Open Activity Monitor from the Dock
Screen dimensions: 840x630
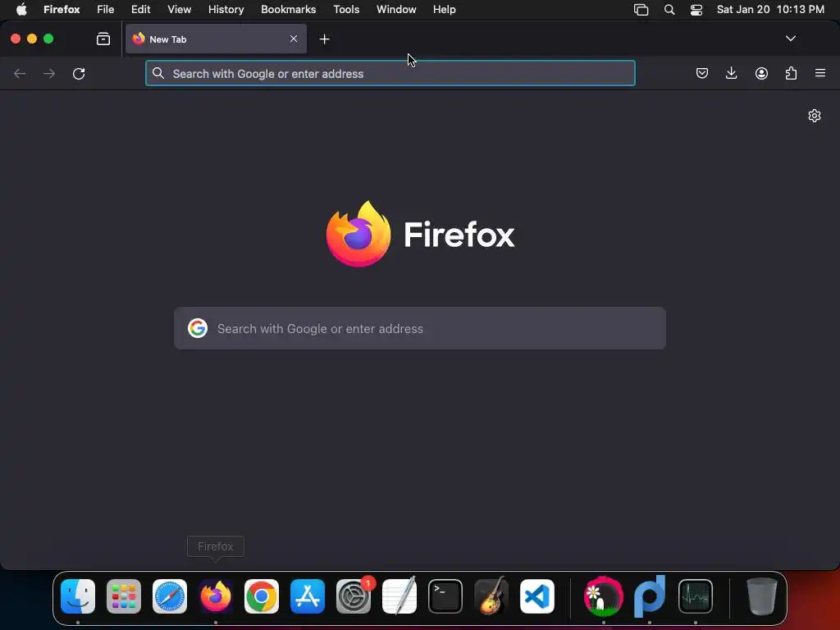(x=696, y=596)
